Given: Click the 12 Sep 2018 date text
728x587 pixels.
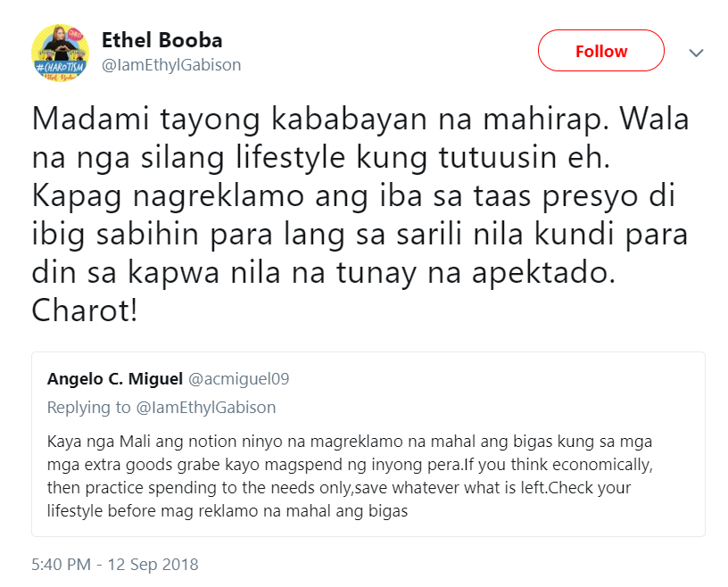Looking at the screenshot, I should (153, 565).
